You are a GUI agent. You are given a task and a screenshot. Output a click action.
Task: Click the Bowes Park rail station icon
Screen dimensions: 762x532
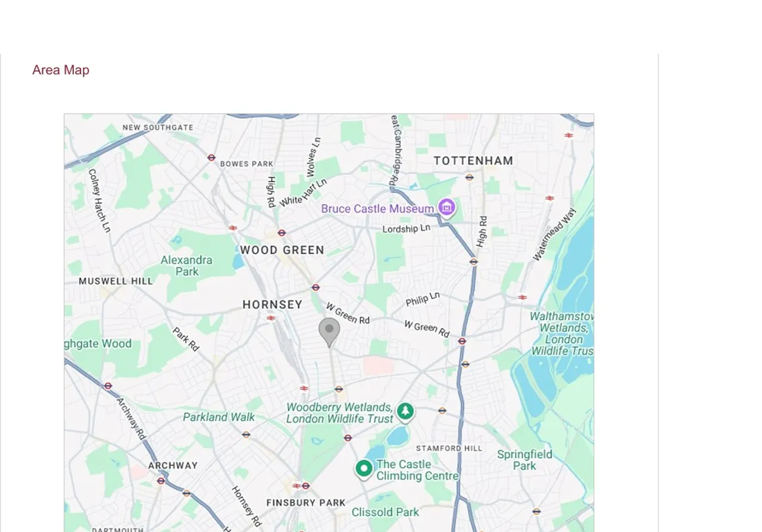[211, 158]
